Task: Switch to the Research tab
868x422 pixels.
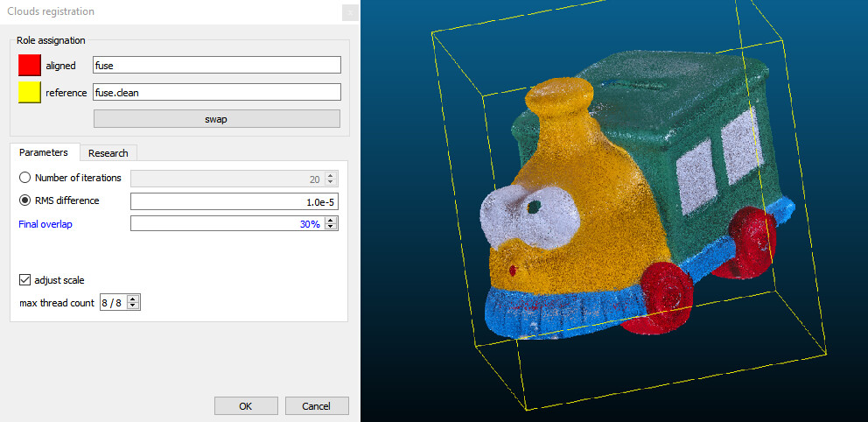Action: (x=108, y=152)
